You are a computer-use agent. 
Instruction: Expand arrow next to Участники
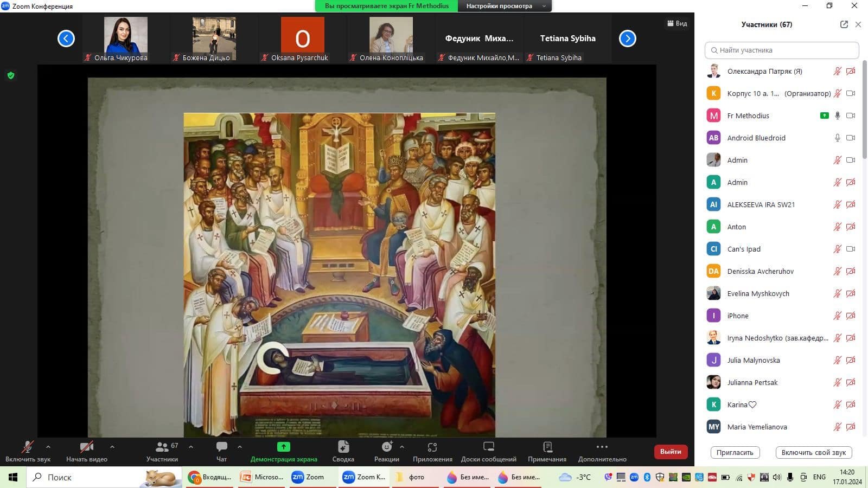pyautogui.click(x=191, y=447)
